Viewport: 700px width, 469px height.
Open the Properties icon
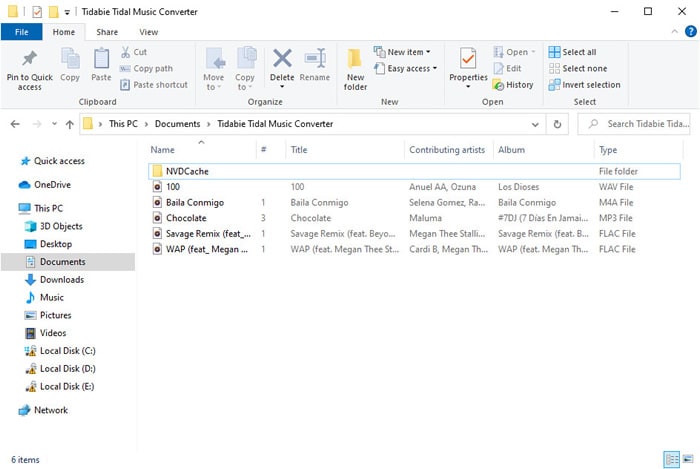468,58
